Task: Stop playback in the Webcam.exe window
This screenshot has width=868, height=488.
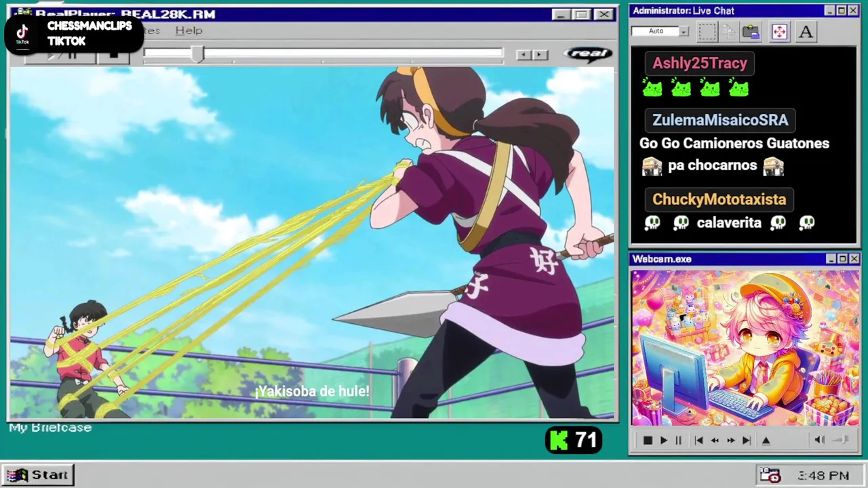Action: click(x=648, y=441)
